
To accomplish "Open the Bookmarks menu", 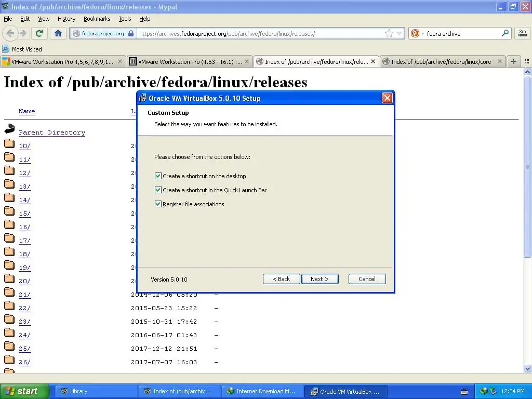I will click(97, 19).
